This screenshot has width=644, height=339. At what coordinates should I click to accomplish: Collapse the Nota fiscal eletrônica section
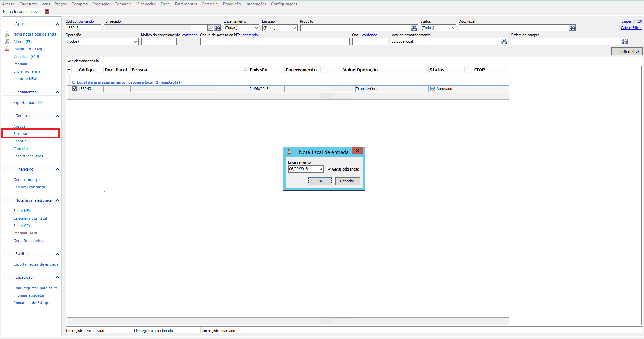coord(57,200)
